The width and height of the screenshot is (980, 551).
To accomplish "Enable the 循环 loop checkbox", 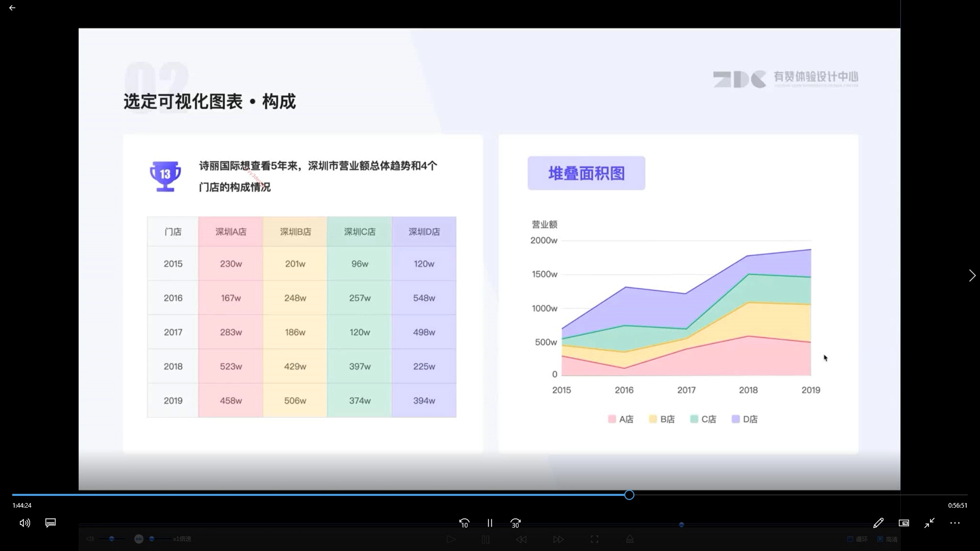I will tap(850, 539).
